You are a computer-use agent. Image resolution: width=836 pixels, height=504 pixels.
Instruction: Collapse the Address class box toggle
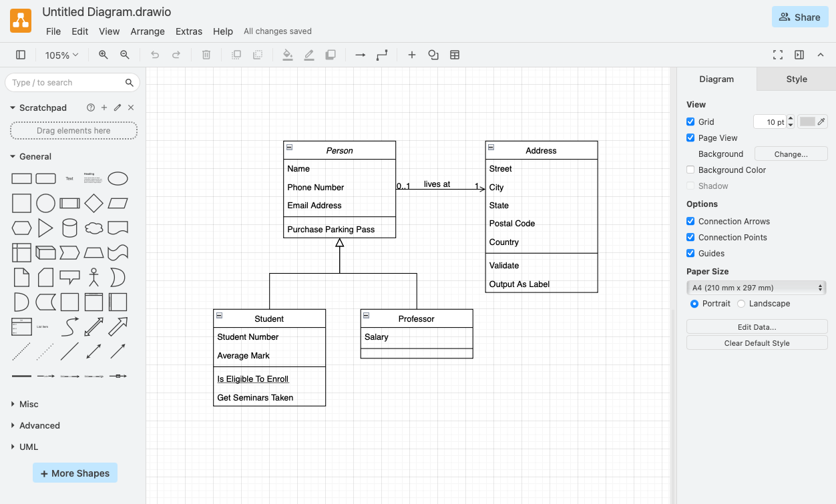pos(491,147)
